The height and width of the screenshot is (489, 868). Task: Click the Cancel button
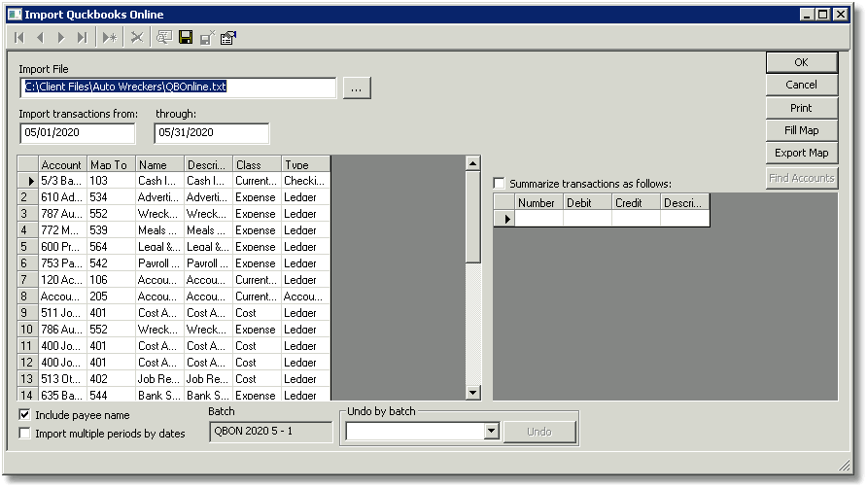pyautogui.click(x=801, y=85)
